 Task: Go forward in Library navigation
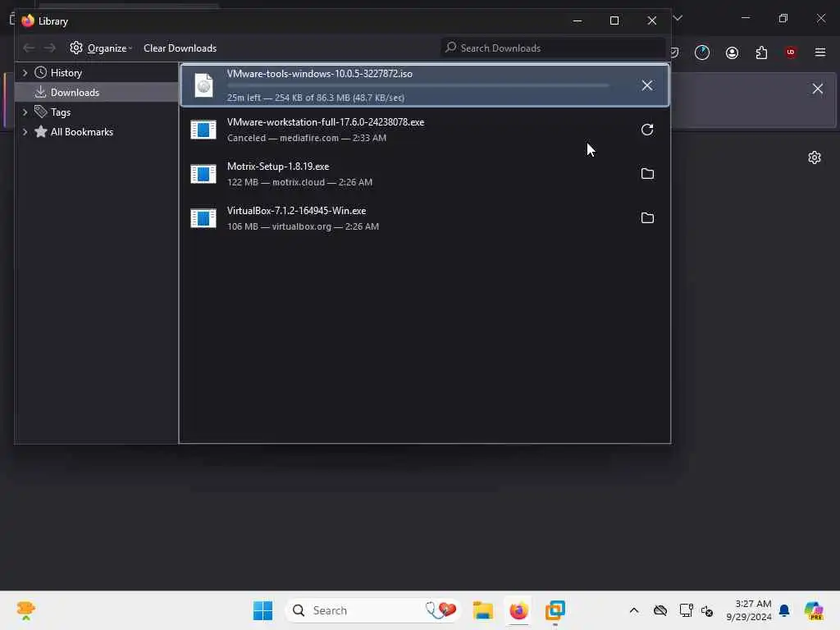49,48
